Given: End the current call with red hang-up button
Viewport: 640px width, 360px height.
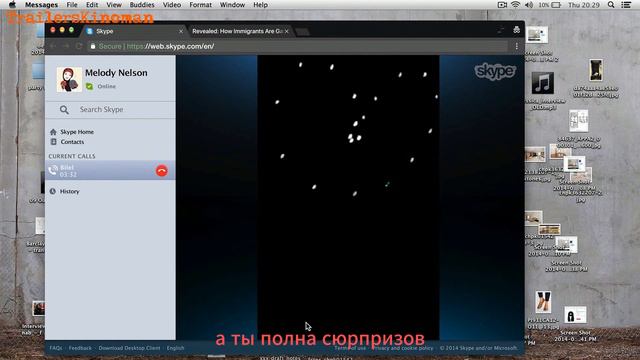Looking at the screenshot, I should click(x=162, y=171).
